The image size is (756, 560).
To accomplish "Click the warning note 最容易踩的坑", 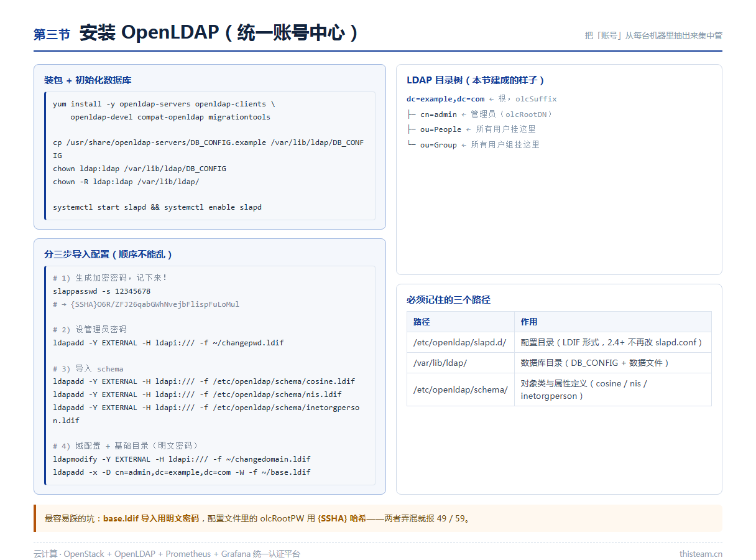I will pos(378,518).
